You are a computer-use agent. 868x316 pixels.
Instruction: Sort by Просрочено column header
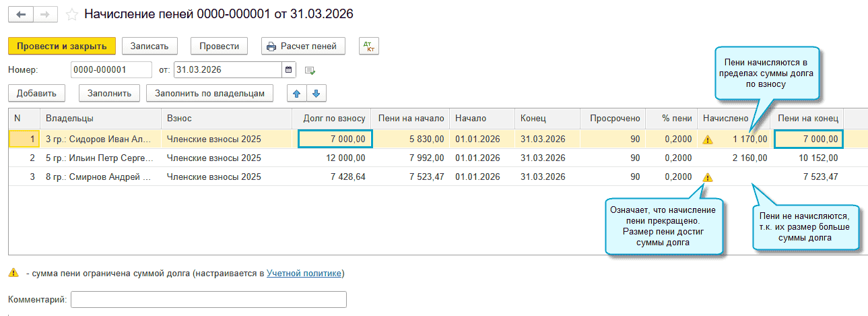click(613, 118)
